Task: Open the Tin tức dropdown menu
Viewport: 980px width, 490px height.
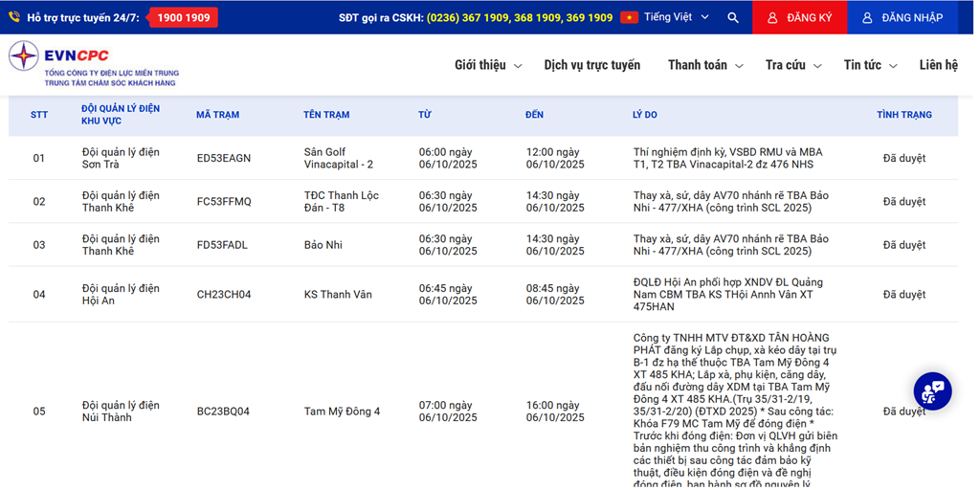Action: point(870,65)
